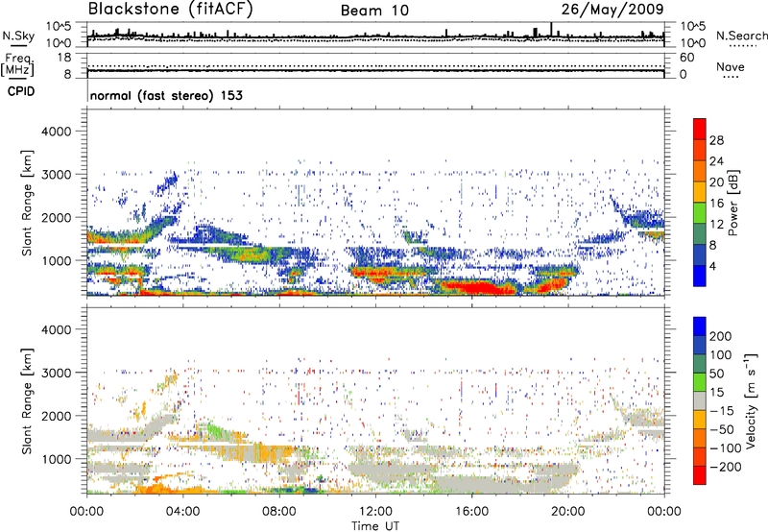Select the 'Freq. [MHz]' axis label
This screenshot has height=532, width=768.
[x=18, y=65]
